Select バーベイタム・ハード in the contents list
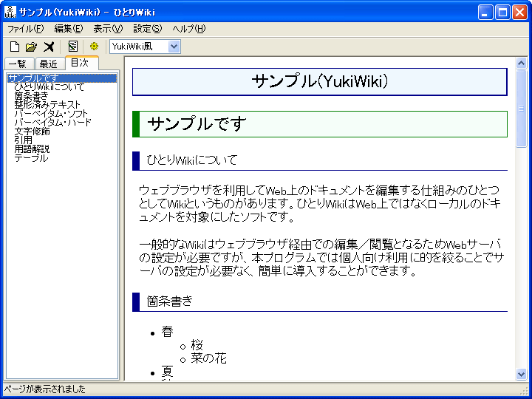 coord(53,123)
